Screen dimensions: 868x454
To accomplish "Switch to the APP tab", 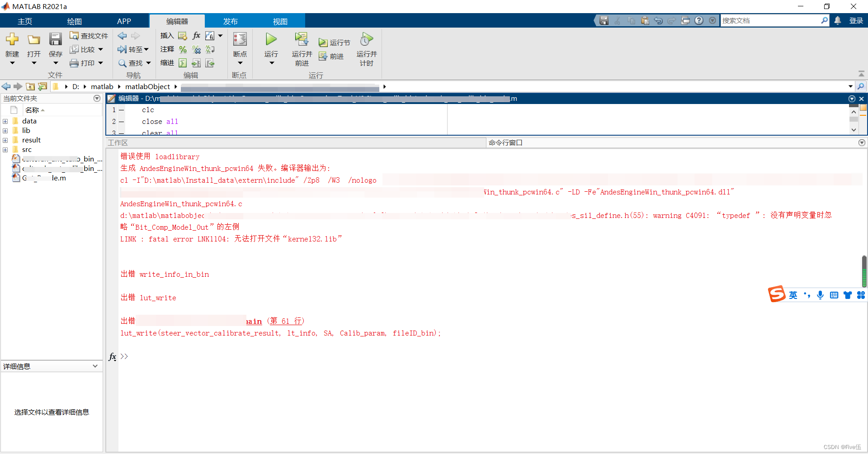I will pyautogui.click(x=124, y=21).
